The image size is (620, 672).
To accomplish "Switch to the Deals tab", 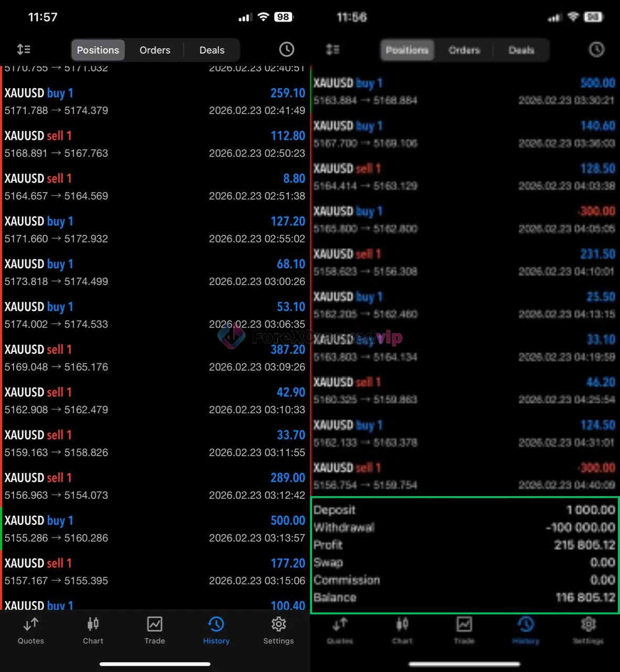I will [211, 50].
